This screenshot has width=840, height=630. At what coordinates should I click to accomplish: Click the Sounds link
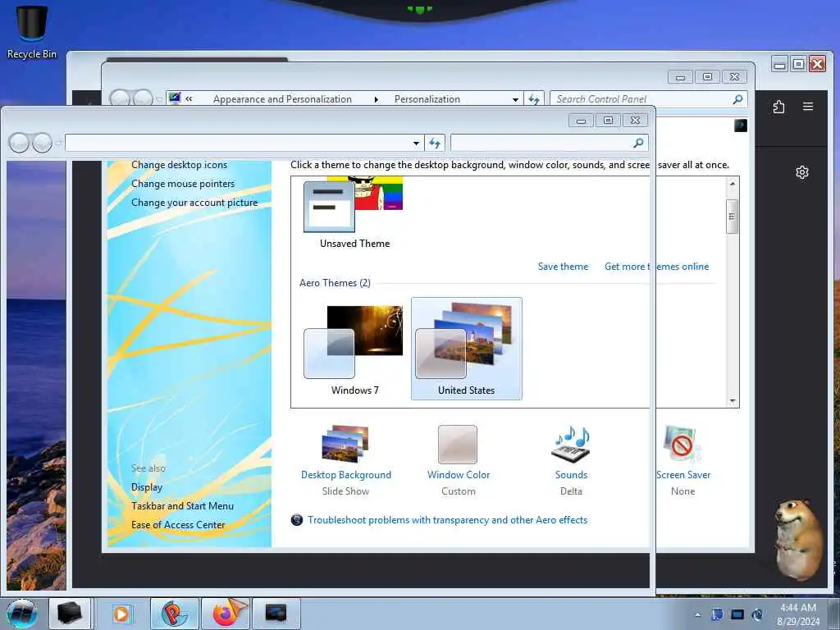(571, 475)
